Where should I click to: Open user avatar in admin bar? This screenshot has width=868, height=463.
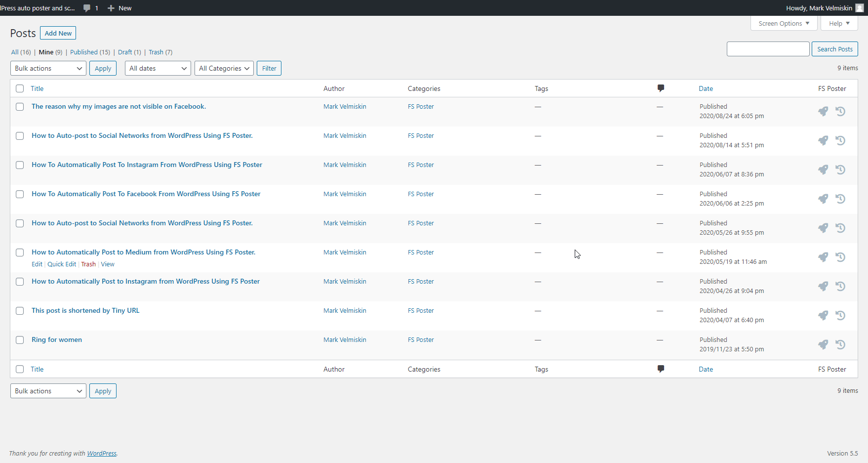(x=860, y=8)
